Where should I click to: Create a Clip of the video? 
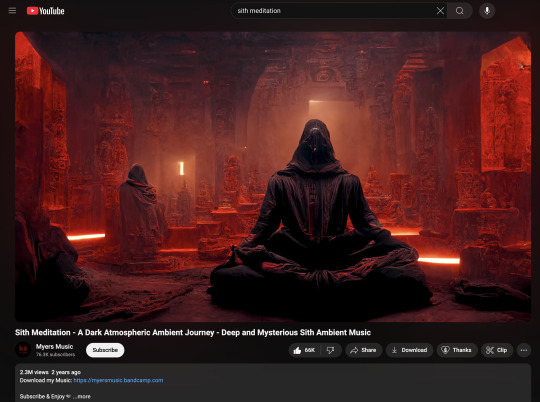(x=497, y=350)
